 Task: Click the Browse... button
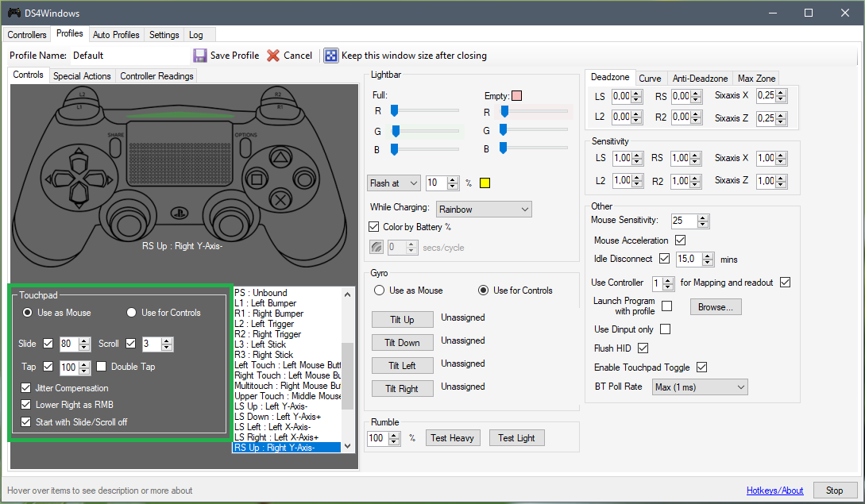716,307
